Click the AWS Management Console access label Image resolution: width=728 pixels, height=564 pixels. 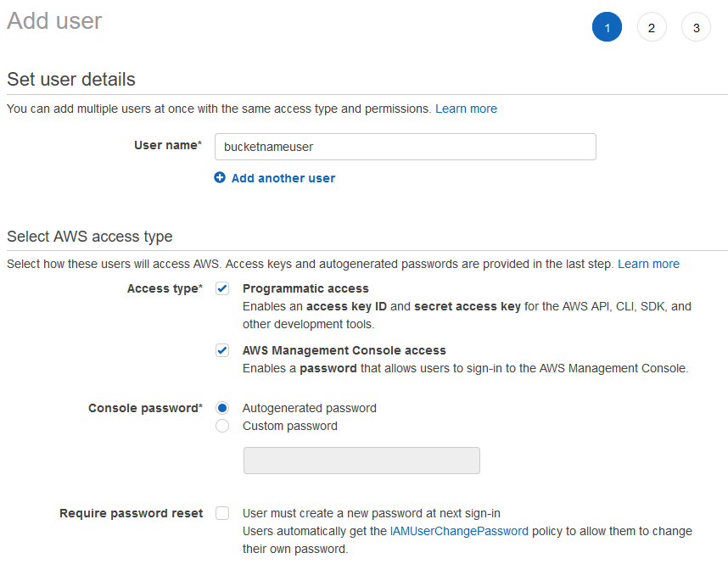coord(344,350)
